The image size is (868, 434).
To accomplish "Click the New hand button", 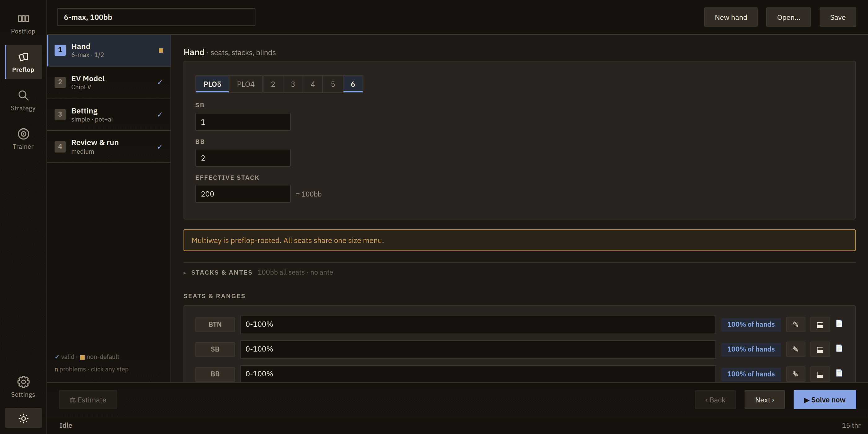I will click(731, 17).
